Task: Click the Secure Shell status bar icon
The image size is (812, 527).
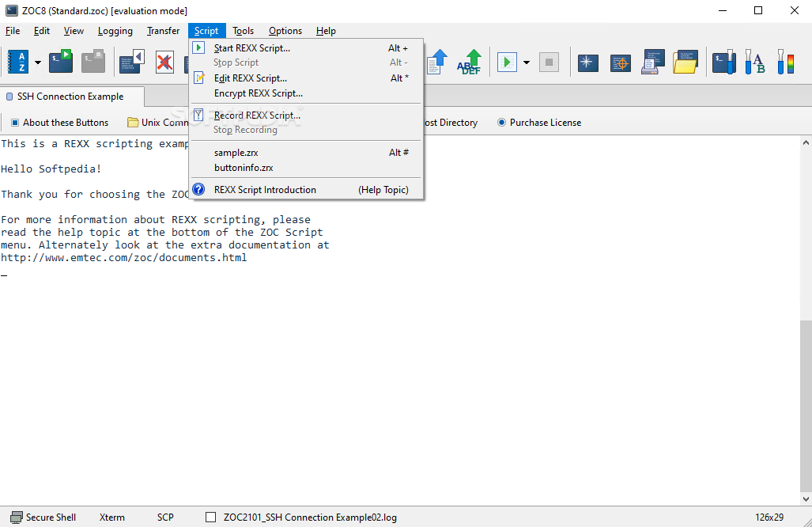Action: [x=17, y=518]
